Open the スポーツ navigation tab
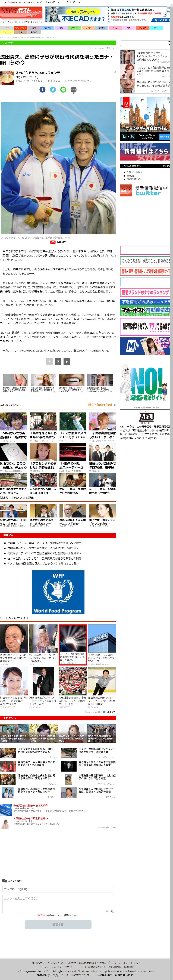 click(74, 28)
